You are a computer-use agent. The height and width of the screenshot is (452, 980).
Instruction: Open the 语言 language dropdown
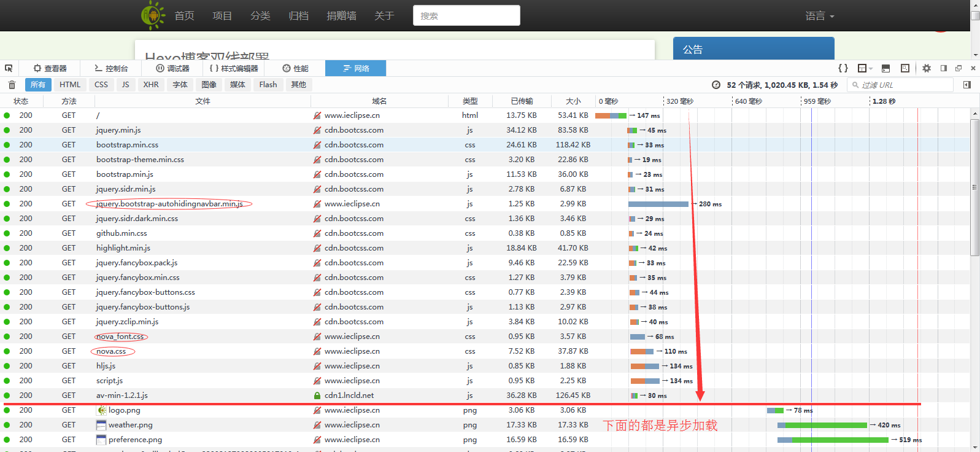point(819,16)
